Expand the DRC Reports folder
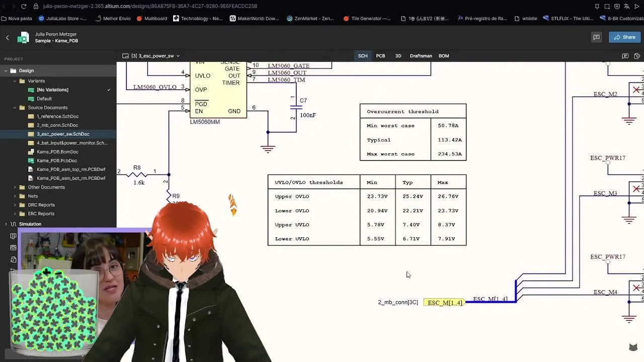This screenshot has height=362, width=644. pyautogui.click(x=15, y=205)
